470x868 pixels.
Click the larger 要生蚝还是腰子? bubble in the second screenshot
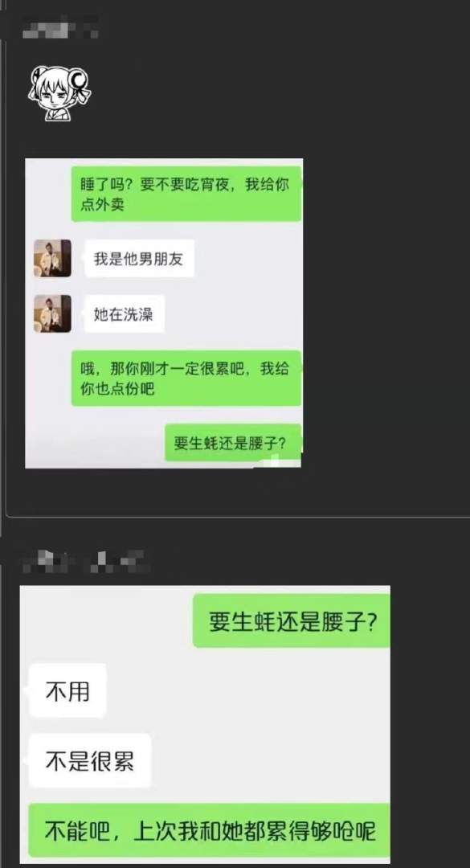pyautogui.click(x=292, y=621)
